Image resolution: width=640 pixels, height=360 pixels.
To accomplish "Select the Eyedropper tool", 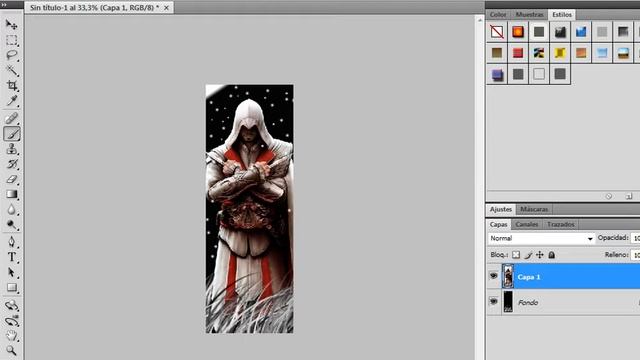I will [11, 100].
